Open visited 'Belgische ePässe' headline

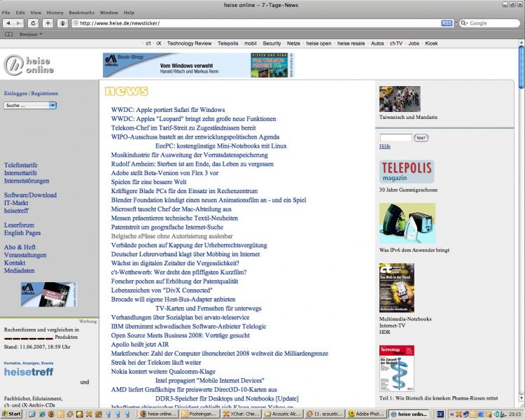click(x=172, y=236)
